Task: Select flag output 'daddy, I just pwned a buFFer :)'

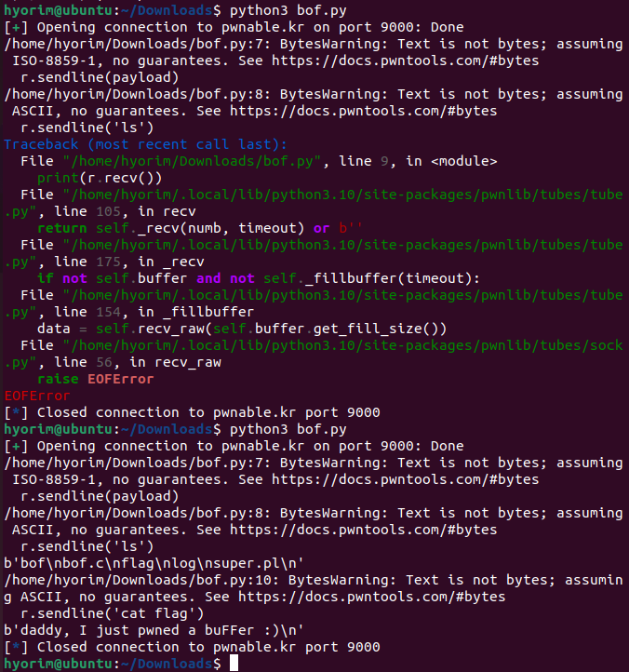Action: [x=154, y=630]
